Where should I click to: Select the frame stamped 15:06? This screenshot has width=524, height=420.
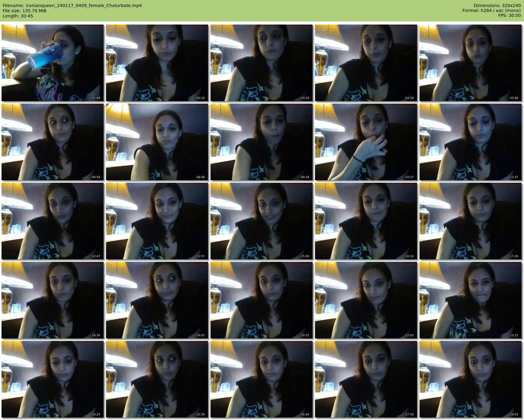[262, 221]
